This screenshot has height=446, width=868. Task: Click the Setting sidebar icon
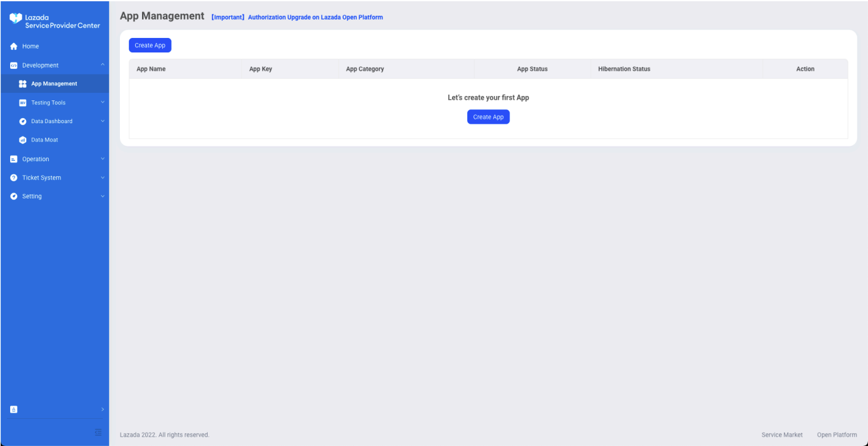tap(13, 196)
